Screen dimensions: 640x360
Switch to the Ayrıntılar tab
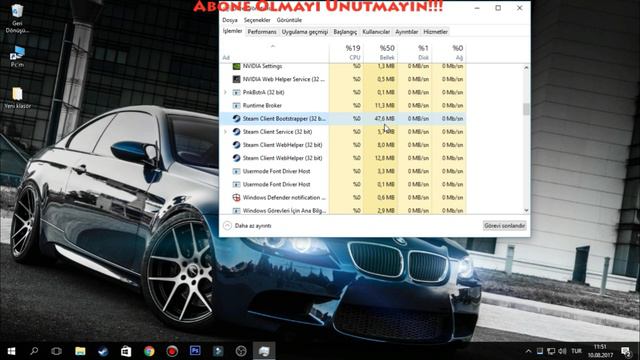point(407,32)
